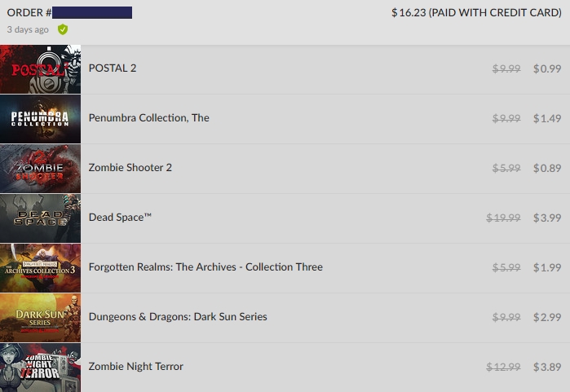Click the $0.99 price for POSTAL 2
The width and height of the screenshot is (570, 392).
click(x=547, y=68)
